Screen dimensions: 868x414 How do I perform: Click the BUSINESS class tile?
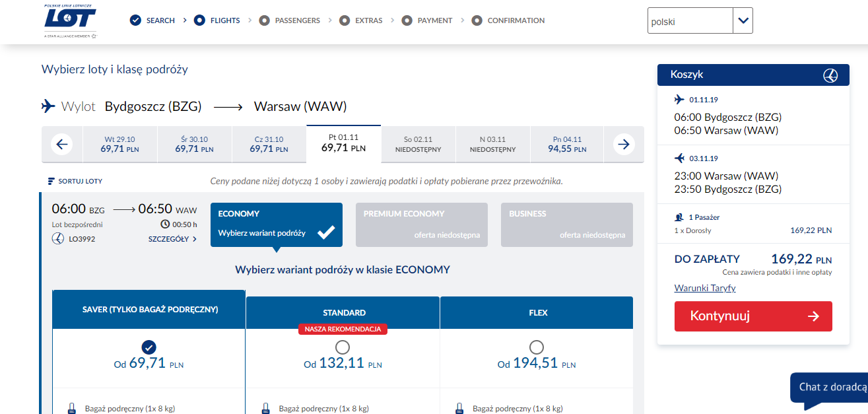pos(567,224)
